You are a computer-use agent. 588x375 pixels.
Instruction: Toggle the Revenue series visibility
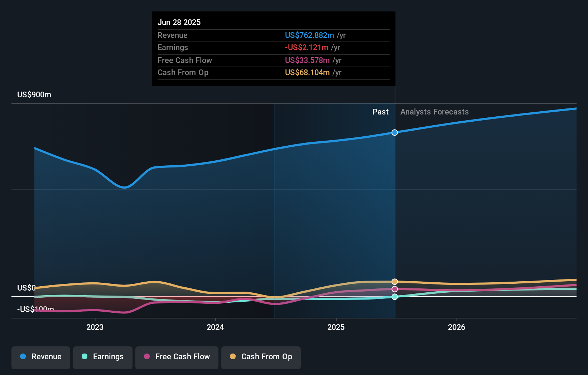coord(40,357)
